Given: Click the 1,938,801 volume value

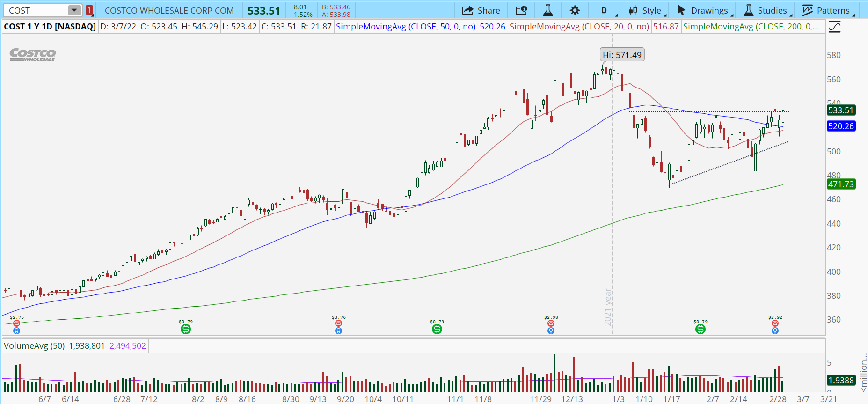Looking at the screenshot, I should tap(87, 346).
